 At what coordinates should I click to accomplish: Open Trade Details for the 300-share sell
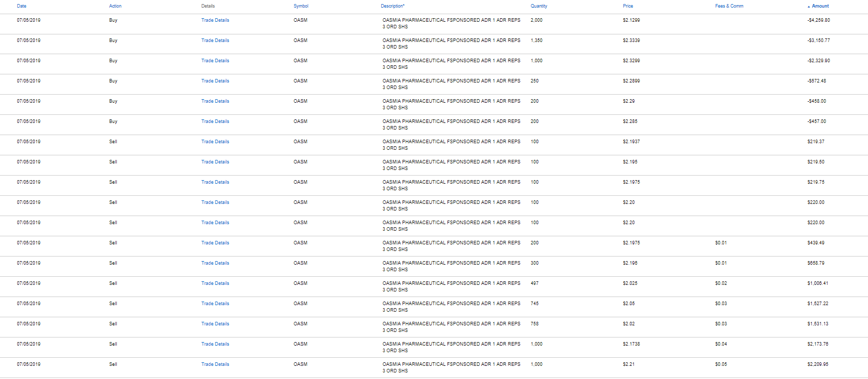click(x=215, y=263)
